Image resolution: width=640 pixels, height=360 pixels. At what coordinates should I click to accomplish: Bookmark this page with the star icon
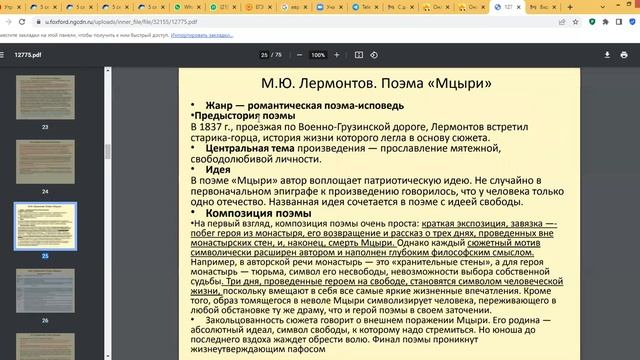(x=576, y=22)
